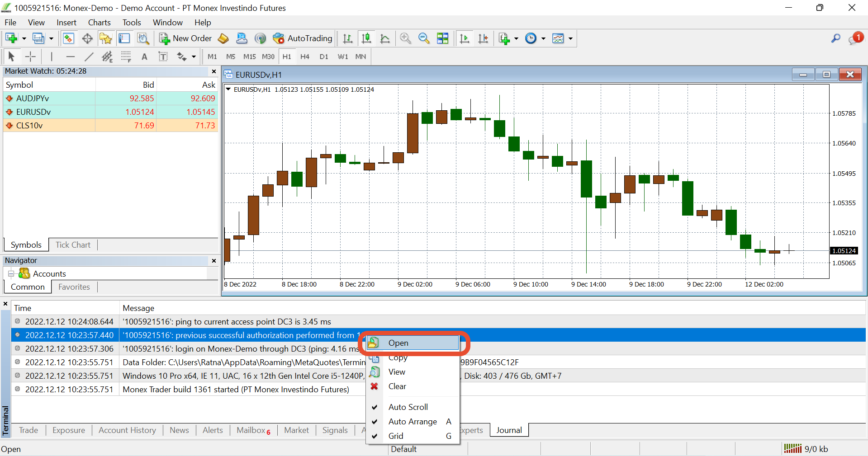Screen dimensions: 868x456
Task: Open the Strategy Tester icon
Action: point(143,38)
